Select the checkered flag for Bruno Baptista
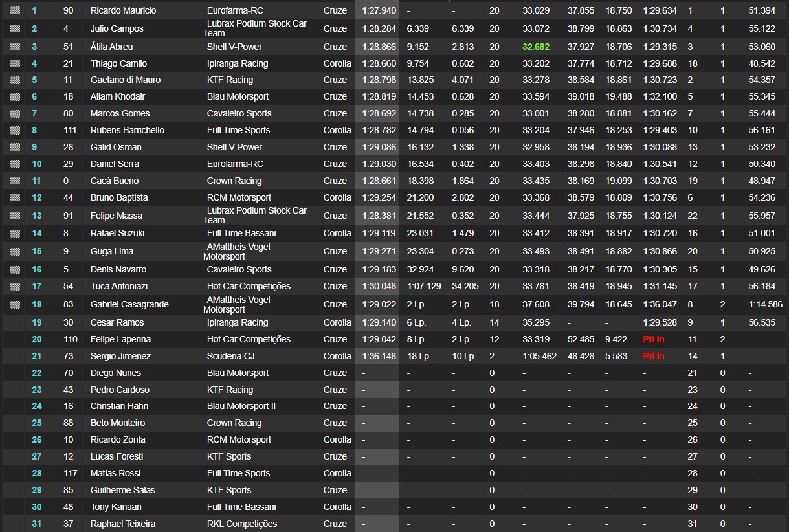The image size is (789, 532). [16, 197]
